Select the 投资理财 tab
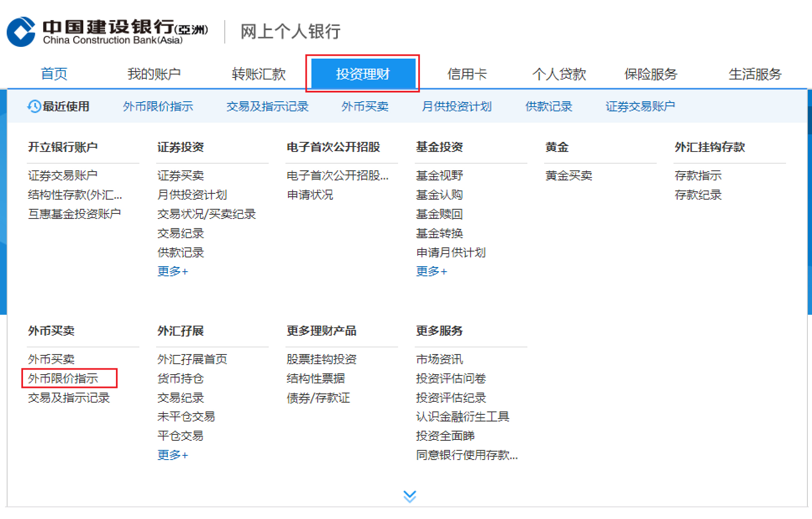This screenshot has width=812, height=519. click(363, 74)
